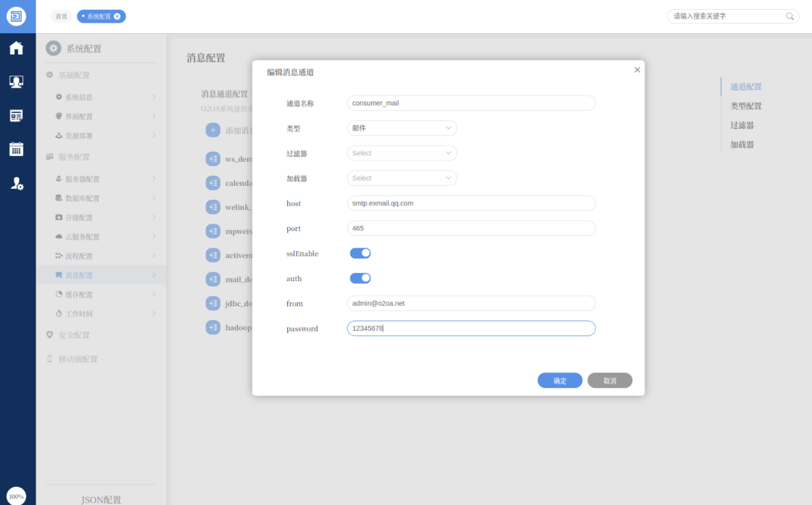The height and width of the screenshot is (505, 812).
Task: Click the 取消 button
Action: coord(610,381)
